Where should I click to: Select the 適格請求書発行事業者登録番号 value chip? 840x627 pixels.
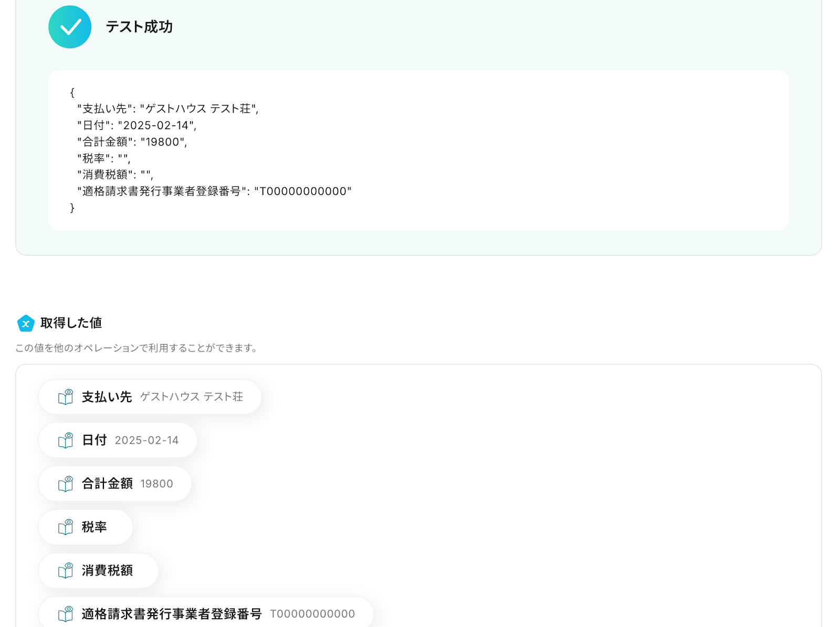click(206, 612)
